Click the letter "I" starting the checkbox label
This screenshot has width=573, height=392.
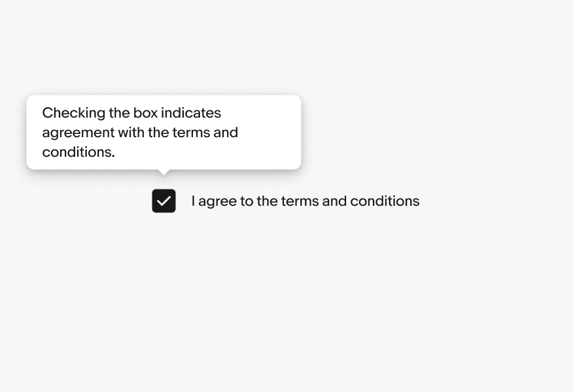193,201
